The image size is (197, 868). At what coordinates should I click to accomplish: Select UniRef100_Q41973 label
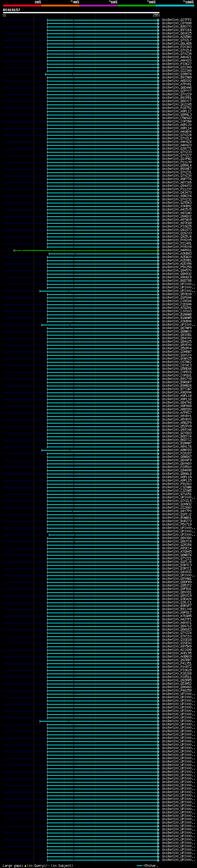pyautogui.click(x=177, y=230)
